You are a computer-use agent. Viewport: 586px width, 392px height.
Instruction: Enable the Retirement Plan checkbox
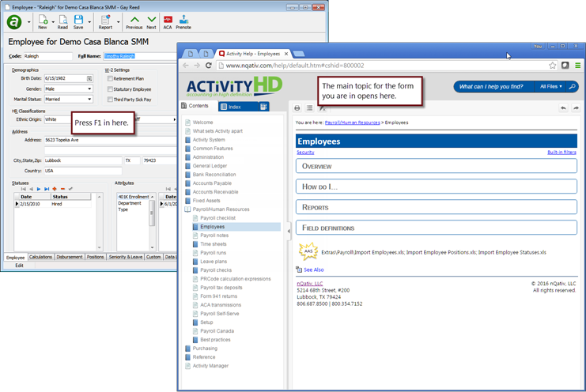(110, 78)
